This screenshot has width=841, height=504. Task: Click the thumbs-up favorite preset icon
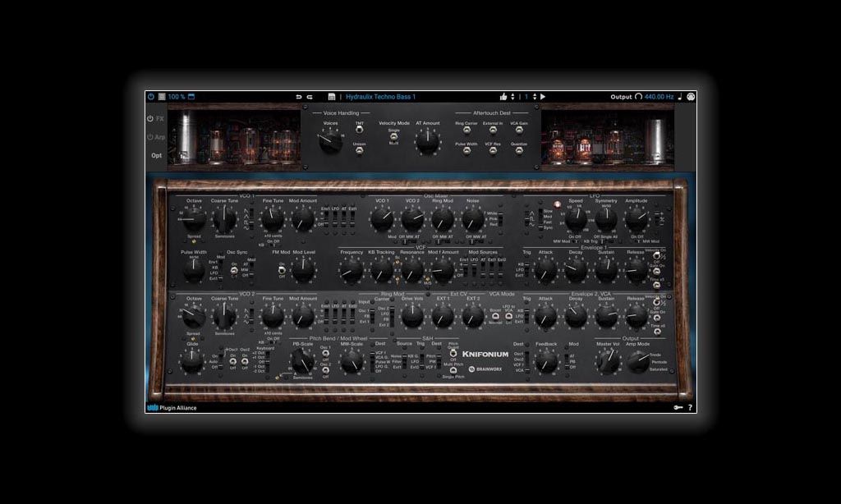tap(503, 97)
